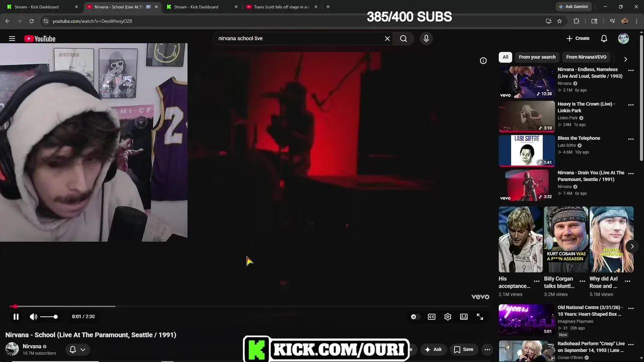Switch to theater mode

pyautogui.click(x=464, y=317)
